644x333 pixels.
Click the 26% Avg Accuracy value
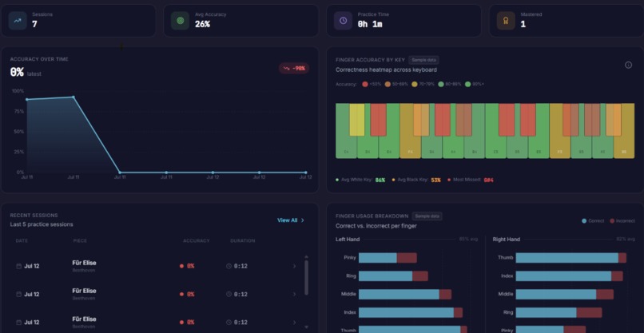[202, 24]
